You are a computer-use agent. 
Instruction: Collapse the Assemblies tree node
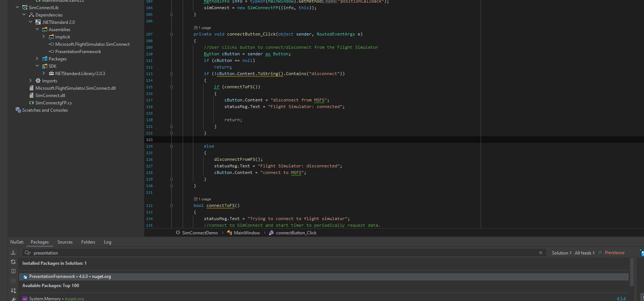pyautogui.click(x=37, y=29)
